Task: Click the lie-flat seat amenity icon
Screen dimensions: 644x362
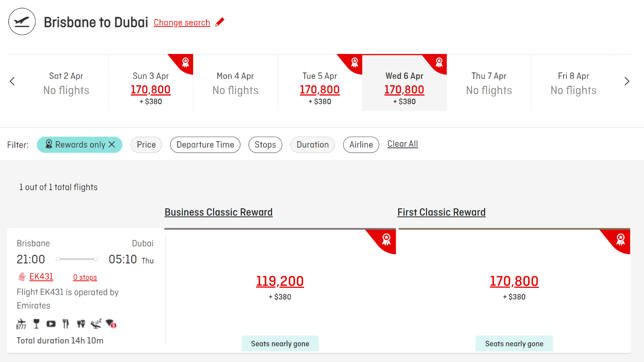Action: (96, 324)
